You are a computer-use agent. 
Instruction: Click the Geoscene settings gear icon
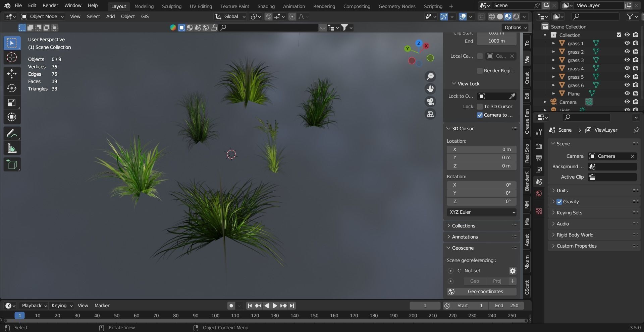(x=513, y=271)
